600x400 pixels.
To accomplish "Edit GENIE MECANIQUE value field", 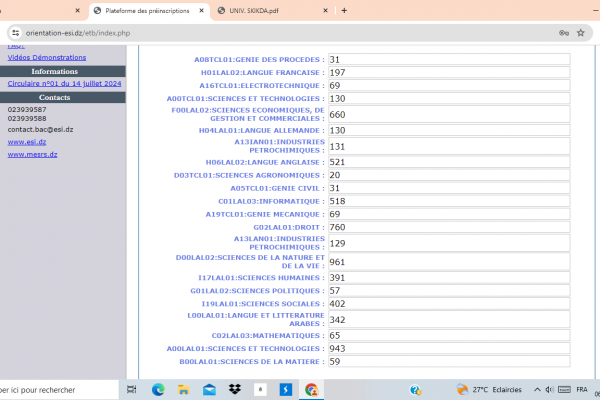I will [x=449, y=214].
